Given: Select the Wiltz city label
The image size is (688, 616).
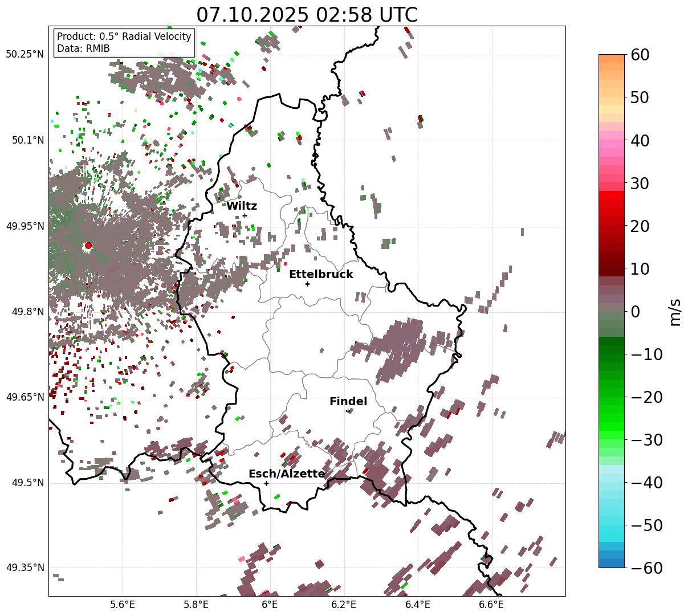Looking at the screenshot, I should click(x=242, y=206).
